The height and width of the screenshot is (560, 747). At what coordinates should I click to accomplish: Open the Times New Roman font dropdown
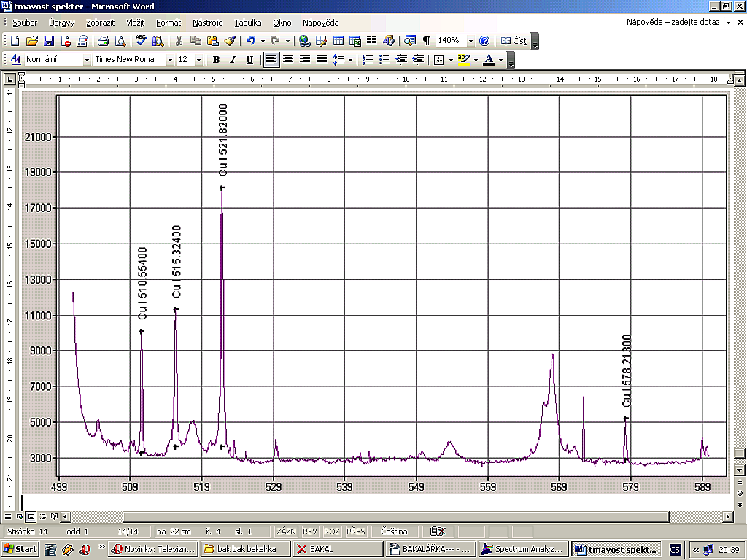169,60
